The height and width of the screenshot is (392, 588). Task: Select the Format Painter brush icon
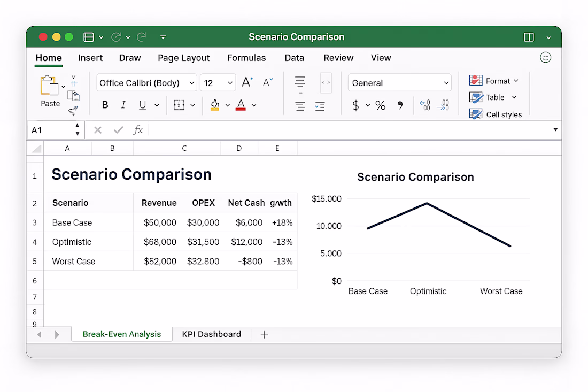point(73,110)
